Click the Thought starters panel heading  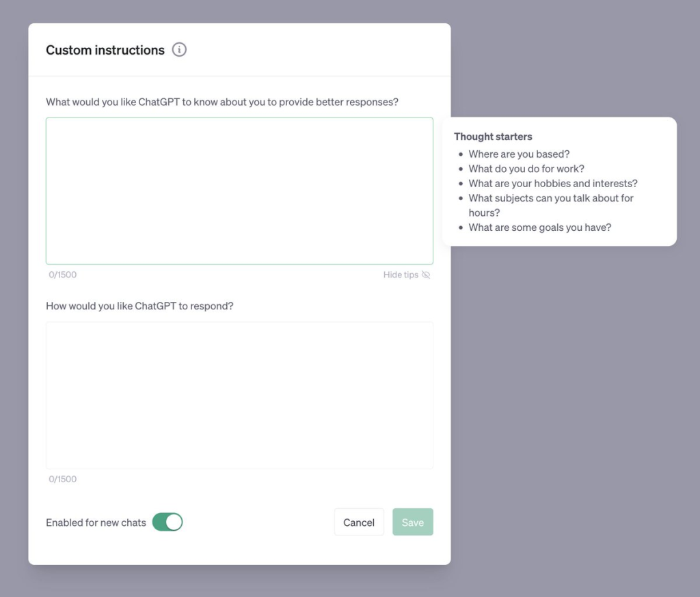click(493, 136)
